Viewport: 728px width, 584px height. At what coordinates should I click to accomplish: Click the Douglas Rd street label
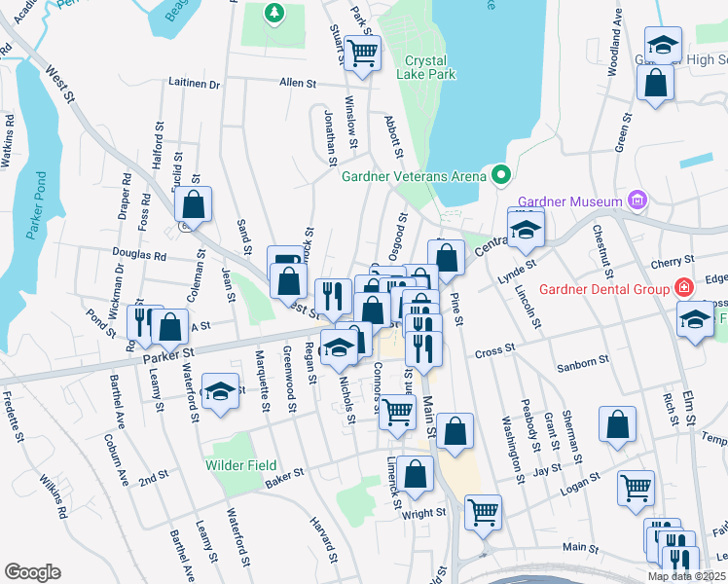pos(139,254)
